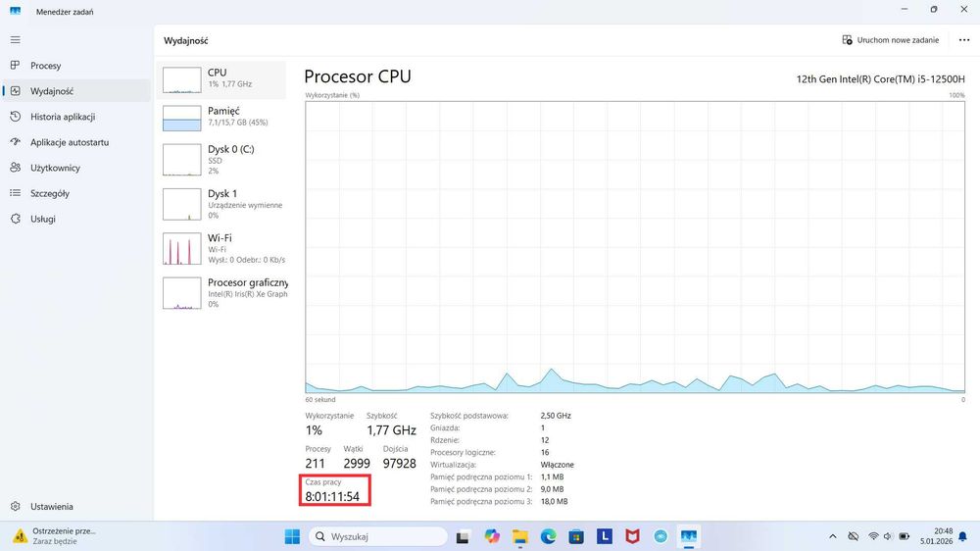Open File Explorer from taskbar
The width and height of the screenshot is (980, 551).
pyautogui.click(x=520, y=536)
